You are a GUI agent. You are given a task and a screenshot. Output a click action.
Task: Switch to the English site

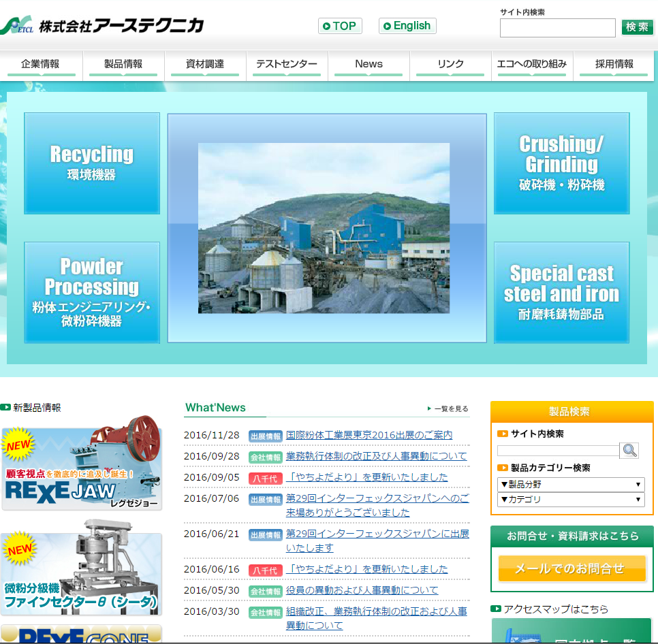(x=407, y=26)
